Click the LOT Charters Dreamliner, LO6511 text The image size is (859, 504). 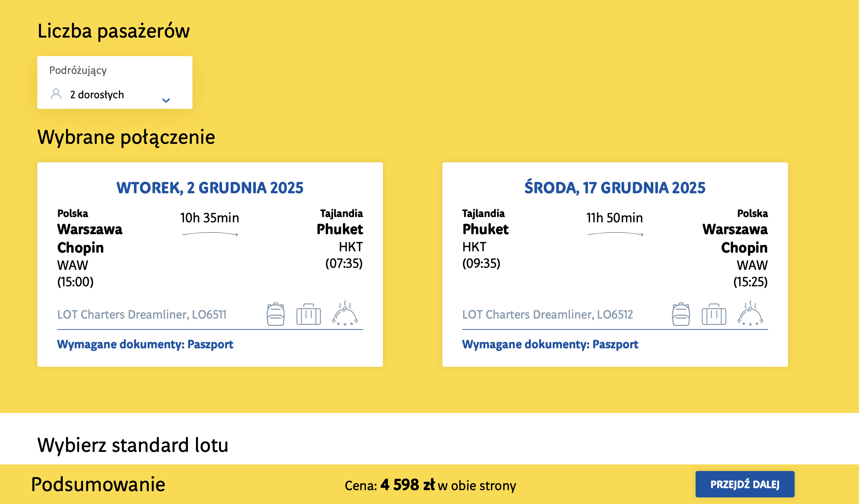click(142, 314)
